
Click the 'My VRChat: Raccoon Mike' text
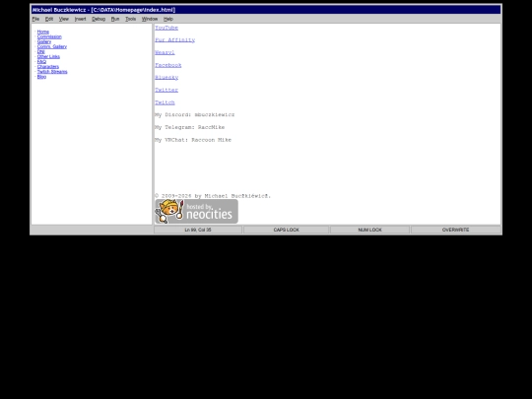click(193, 140)
